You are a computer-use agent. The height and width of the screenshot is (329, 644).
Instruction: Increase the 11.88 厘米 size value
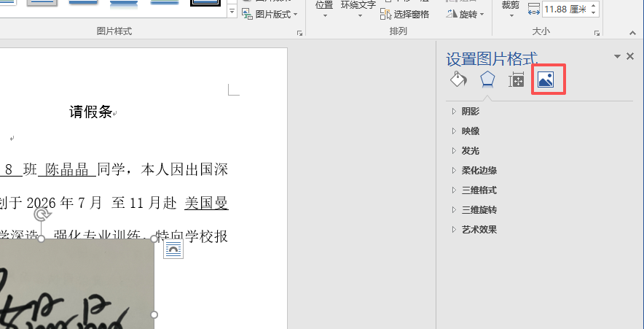(593, 6)
